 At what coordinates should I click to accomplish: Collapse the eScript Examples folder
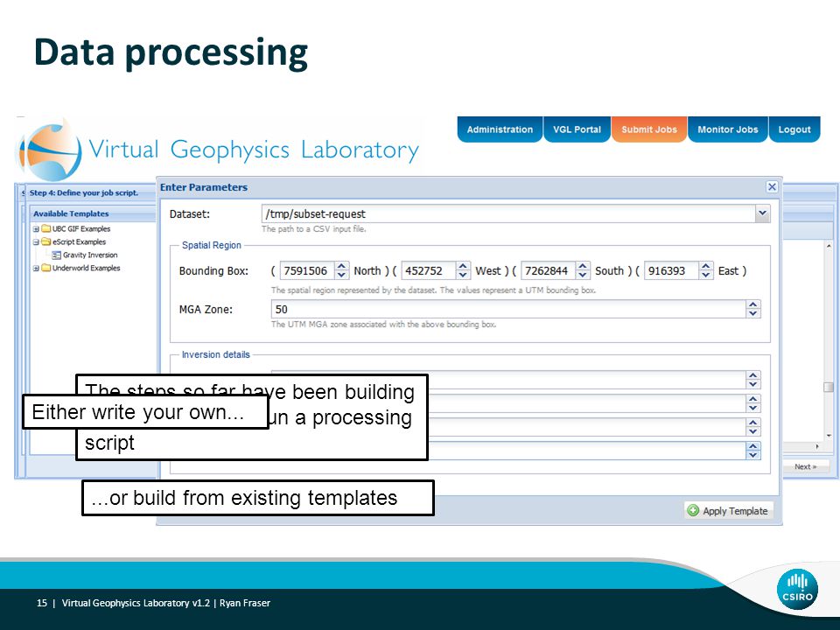point(36,242)
